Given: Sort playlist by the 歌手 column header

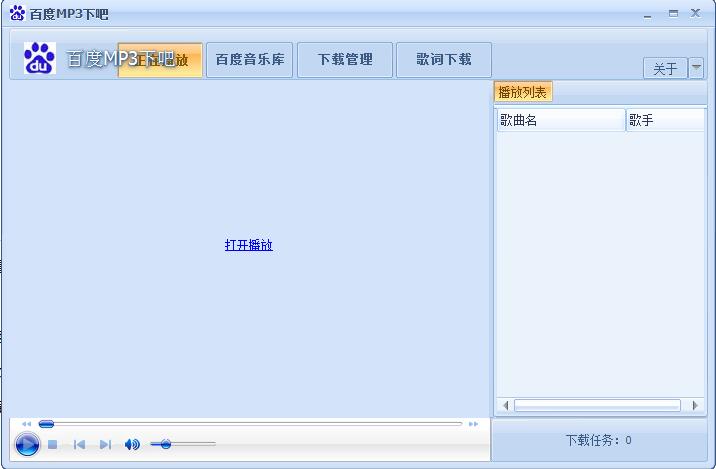Looking at the screenshot, I should (665, 121).
